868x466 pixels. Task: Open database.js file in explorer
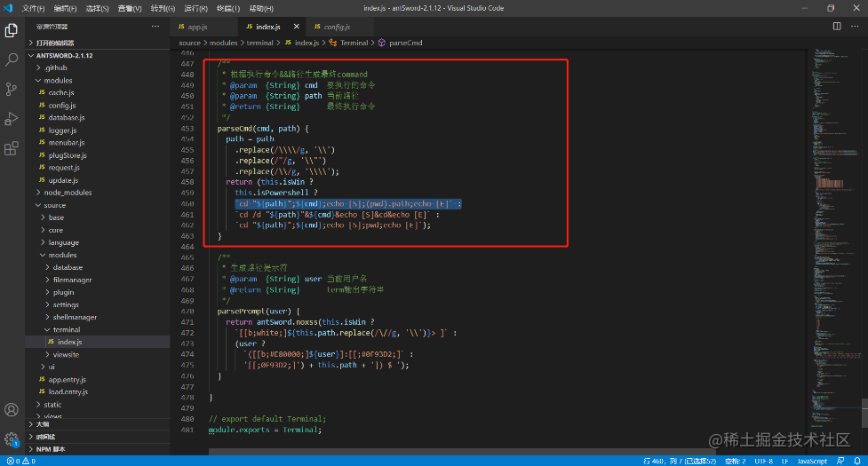coord(66,117)
